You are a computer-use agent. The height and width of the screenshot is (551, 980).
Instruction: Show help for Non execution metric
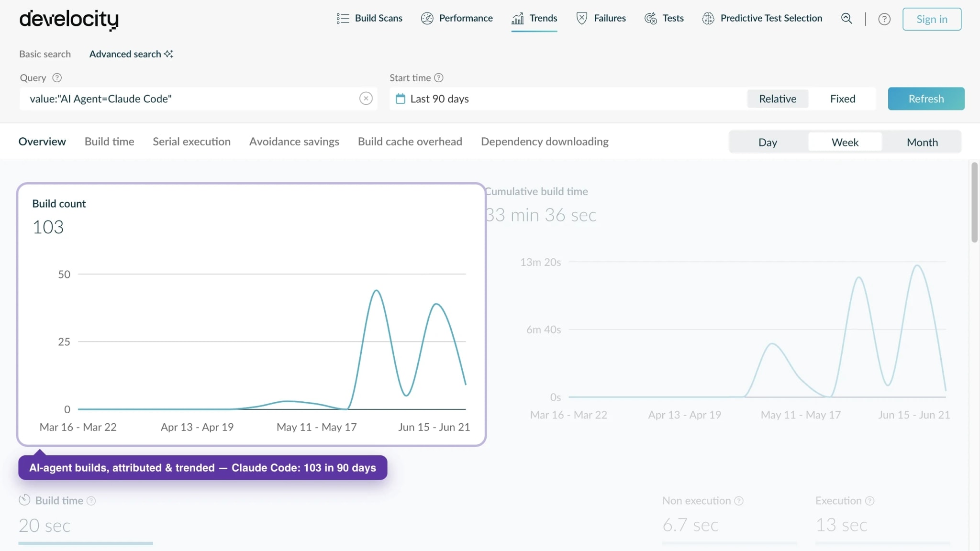pyautogui.click(x=739, y=501)
